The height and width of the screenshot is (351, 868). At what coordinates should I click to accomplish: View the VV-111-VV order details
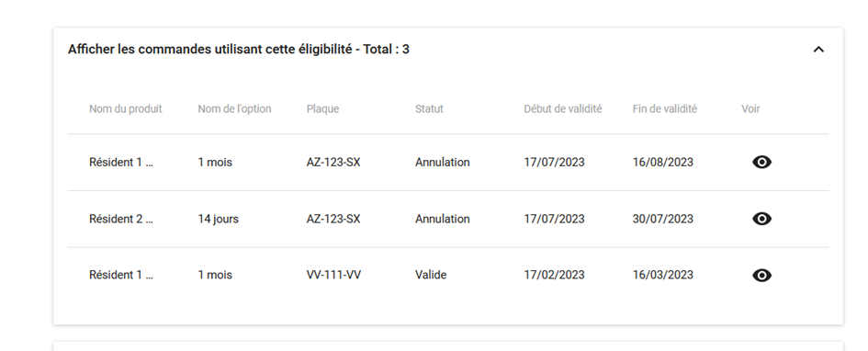(x=761, y=275)
